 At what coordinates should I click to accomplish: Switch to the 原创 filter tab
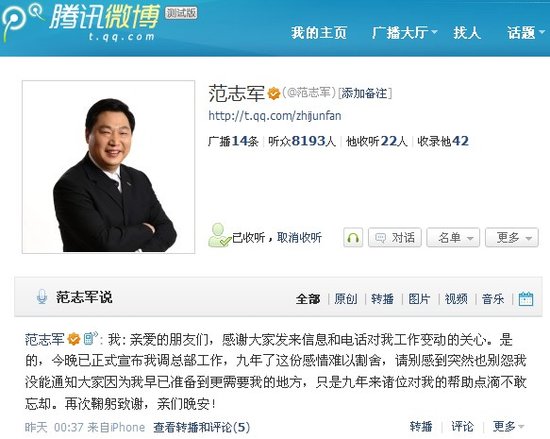pyautogui.click(x=346, y=299)
